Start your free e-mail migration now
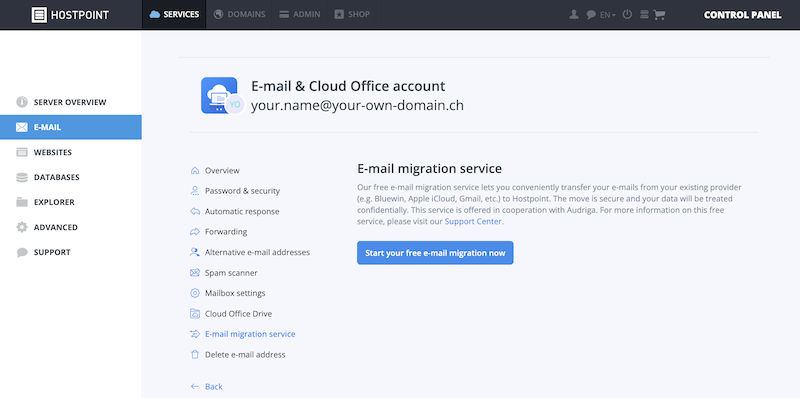The height and width of the screenshot is (398, 800). 435,253
